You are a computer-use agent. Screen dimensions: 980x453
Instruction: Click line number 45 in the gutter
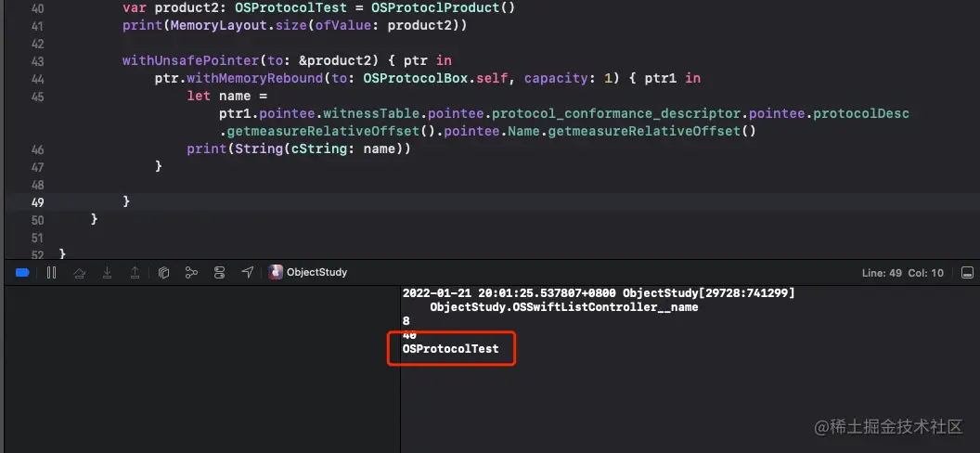click(x=37, y=97)
